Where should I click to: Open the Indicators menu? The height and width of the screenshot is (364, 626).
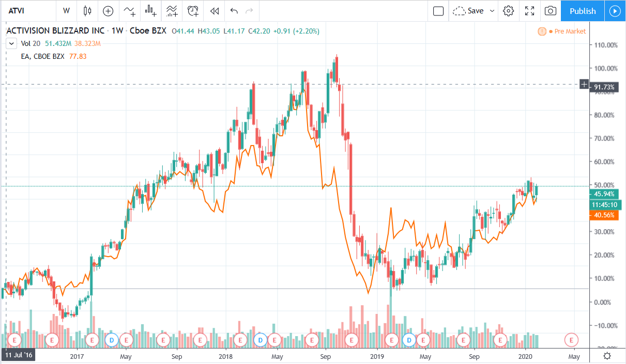[129, 11]
